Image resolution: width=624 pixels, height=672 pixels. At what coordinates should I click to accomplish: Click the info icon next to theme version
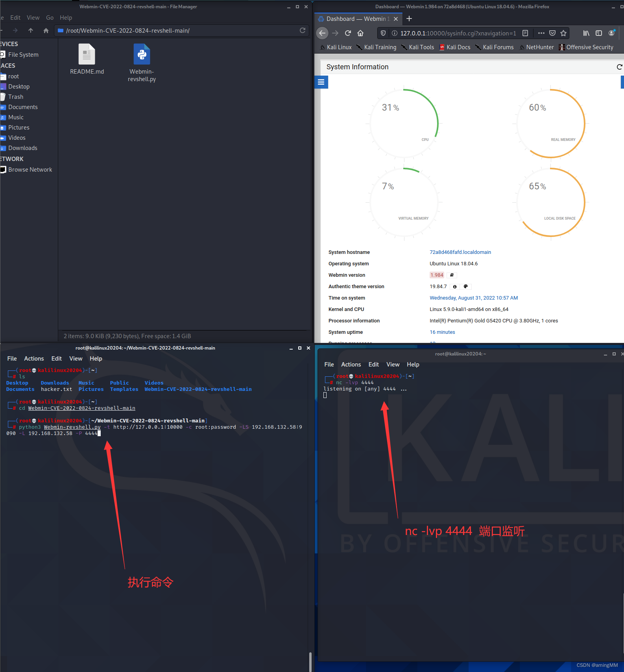[x=455, y=287]
